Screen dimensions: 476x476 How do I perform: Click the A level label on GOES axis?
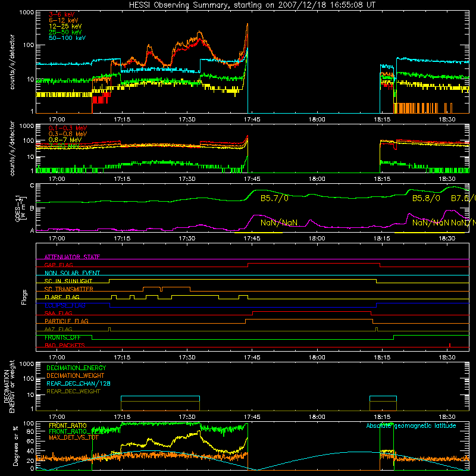(x=32, y=230)
